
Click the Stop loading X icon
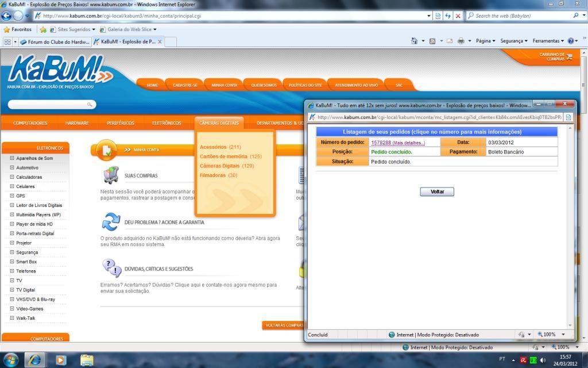pyautogui.click(x=458, y=16)
